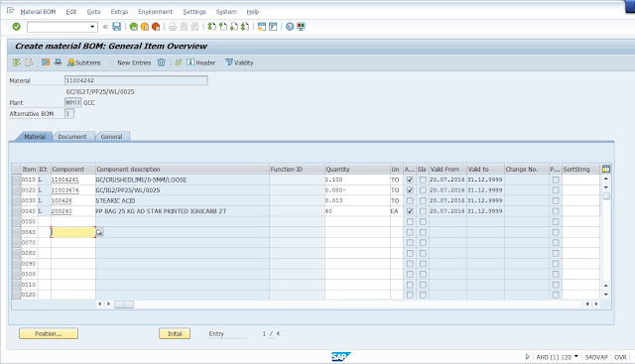Toggle the Asm checkbox for item 0010
The height and width of the screenshot is (364, 635).
point(410,180)
